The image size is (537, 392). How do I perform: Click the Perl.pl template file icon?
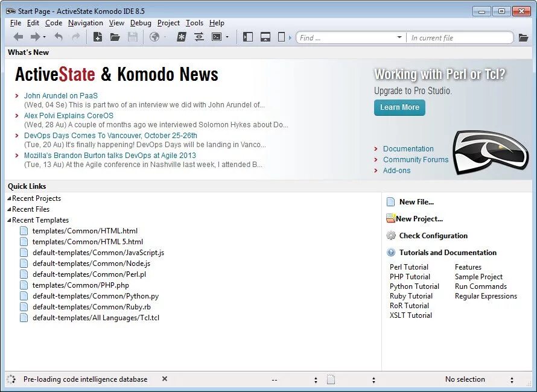click(24, 274)
